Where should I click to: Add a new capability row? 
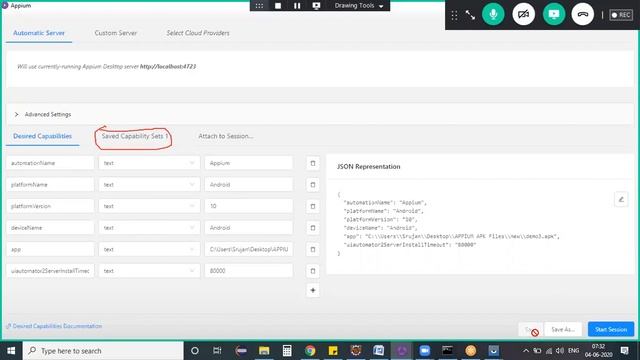(313, 290)
